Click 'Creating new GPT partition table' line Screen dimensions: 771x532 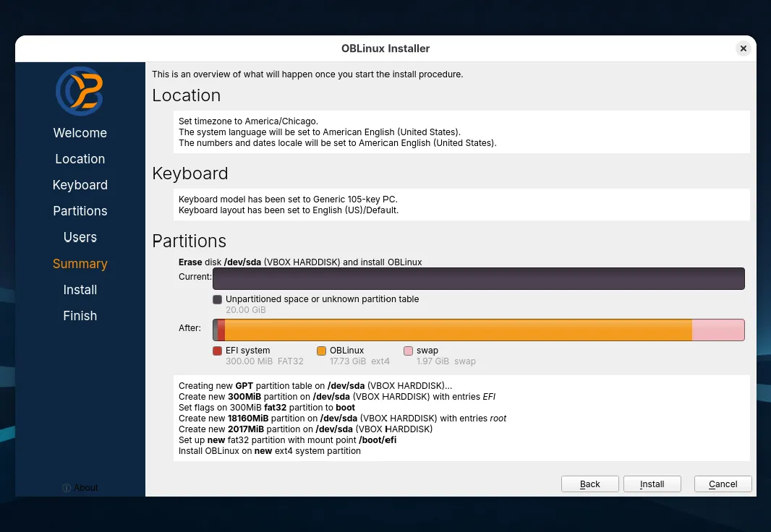pyautogui.click(x=315, y=385)
